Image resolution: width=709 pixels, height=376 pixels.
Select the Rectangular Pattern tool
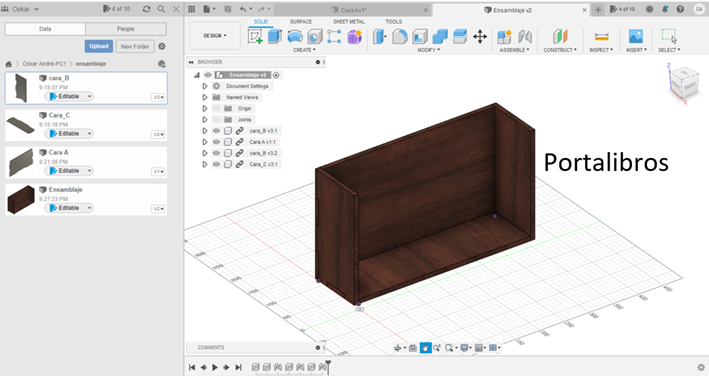334,37
